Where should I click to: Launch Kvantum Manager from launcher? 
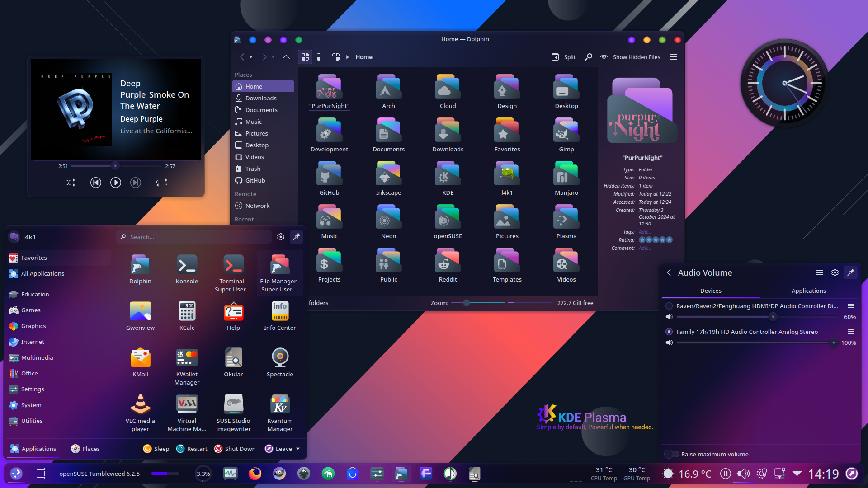pyautogui.click(x=280, y=413)
